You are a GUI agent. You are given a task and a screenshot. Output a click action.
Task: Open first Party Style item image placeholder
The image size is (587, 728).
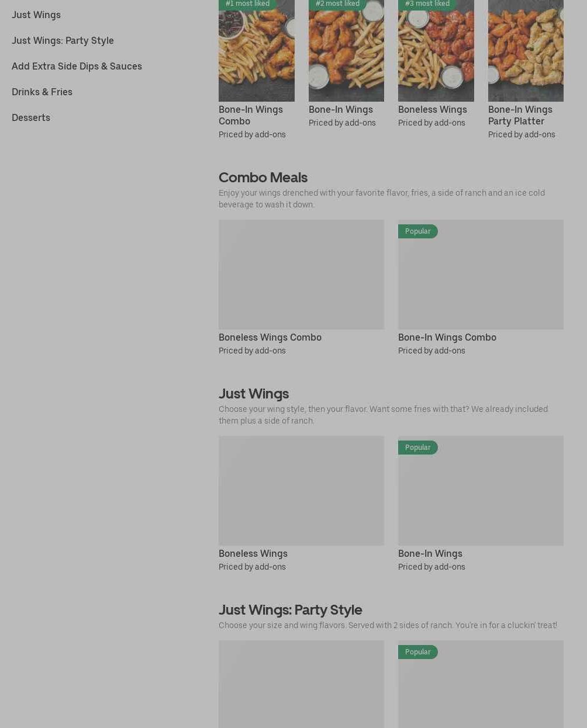click(x=301, y=684)
